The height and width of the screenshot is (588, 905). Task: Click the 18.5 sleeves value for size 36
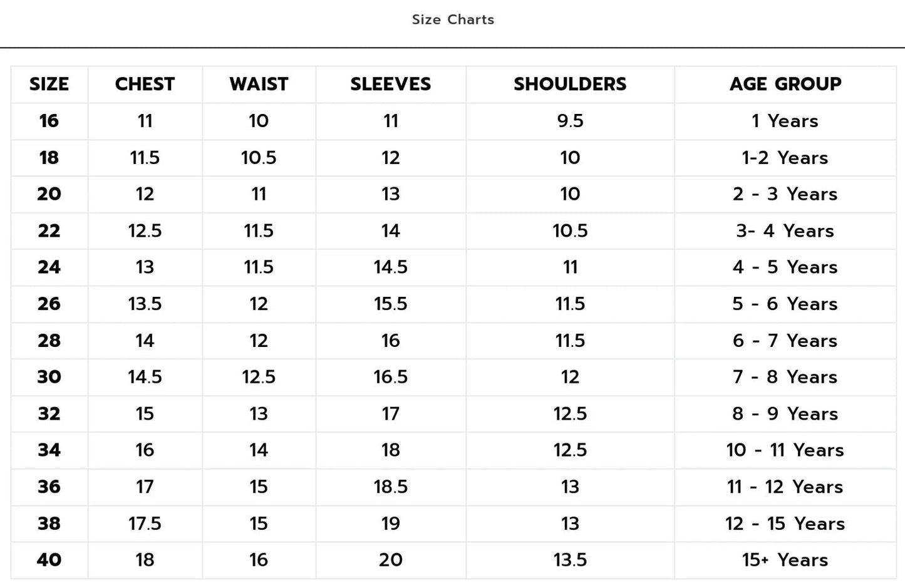point(391,487)
